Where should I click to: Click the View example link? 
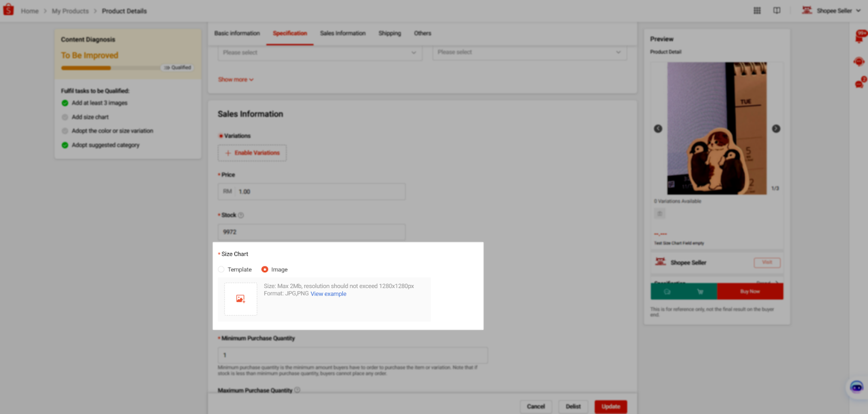pyautogui.click(x=328, y=294)
